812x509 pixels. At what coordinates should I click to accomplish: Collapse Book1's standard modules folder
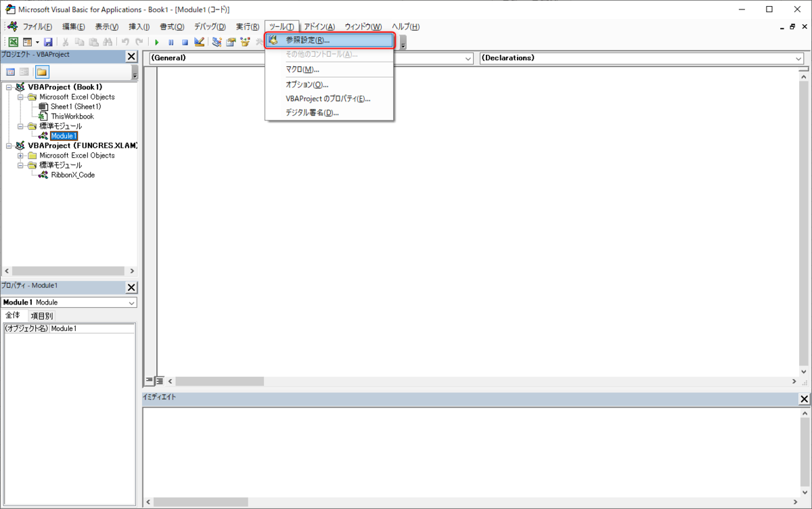tap(20, 126)
